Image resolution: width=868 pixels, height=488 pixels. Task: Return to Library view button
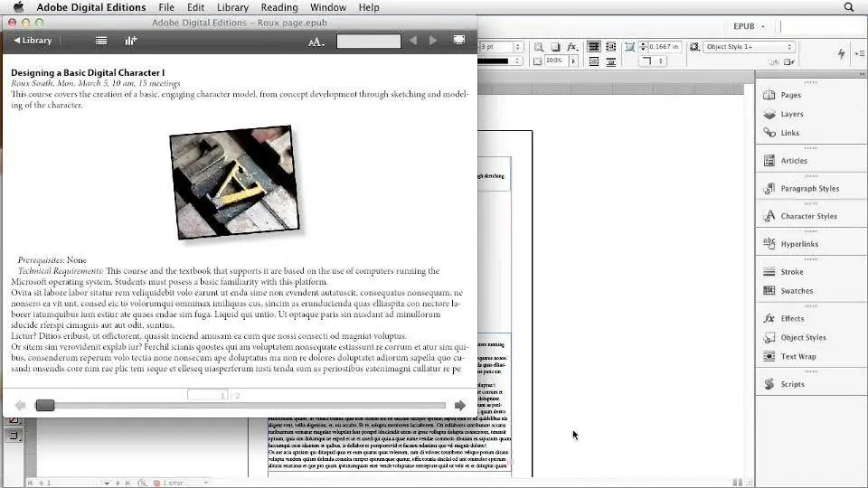33,41
